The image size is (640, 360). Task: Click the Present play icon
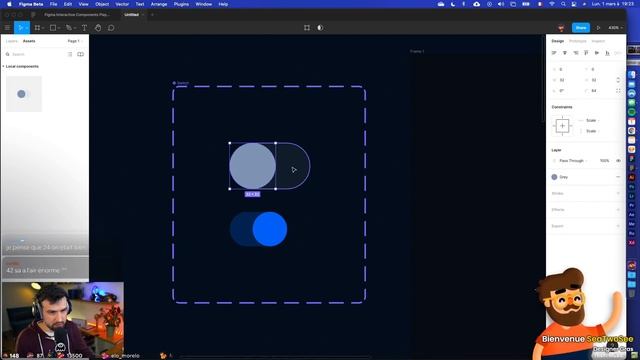(598, 28)
